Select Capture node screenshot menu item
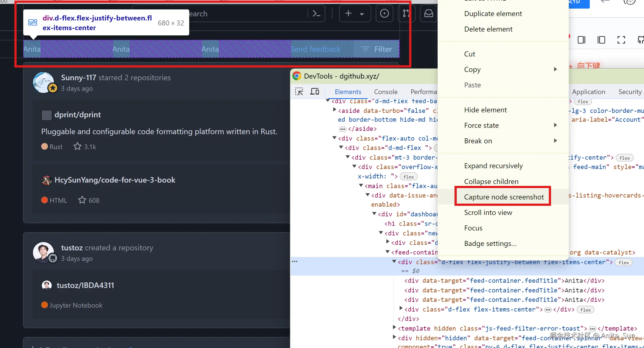This screenshot has width=644, height=348. point(503,197)
